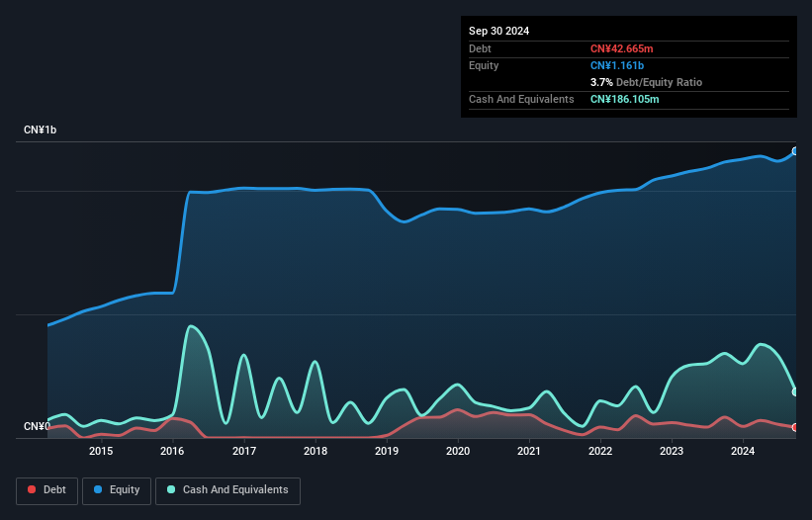
Task: Toggle the Debt series in legend
Action: pos(47,490)
